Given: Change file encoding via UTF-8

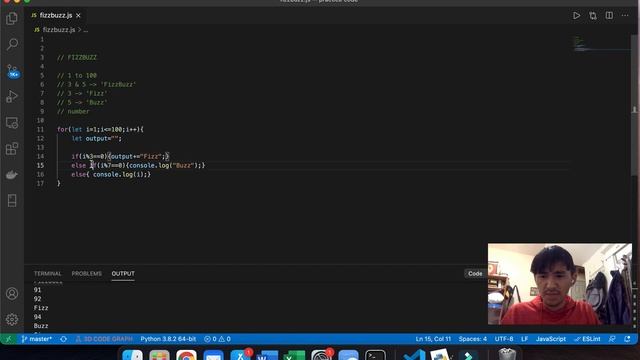Looking at the screenshot, I should [x=504, y=339].
